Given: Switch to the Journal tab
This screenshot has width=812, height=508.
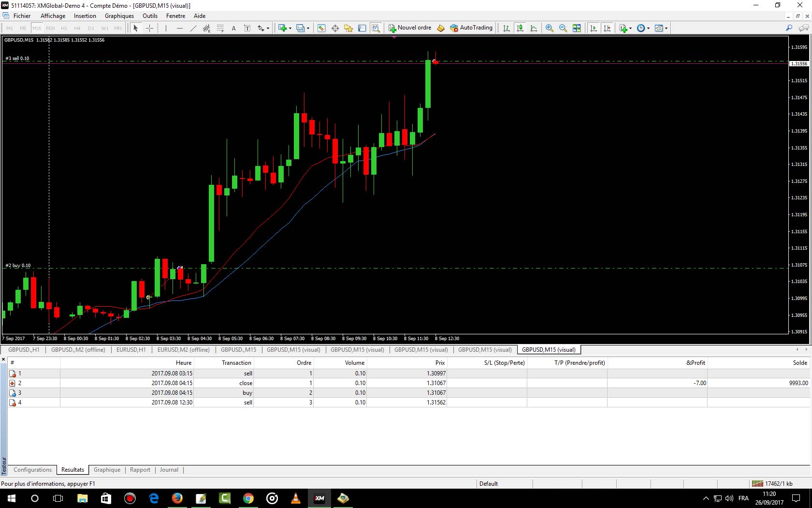Looking at the screenshot, I should tap(169, 470).
